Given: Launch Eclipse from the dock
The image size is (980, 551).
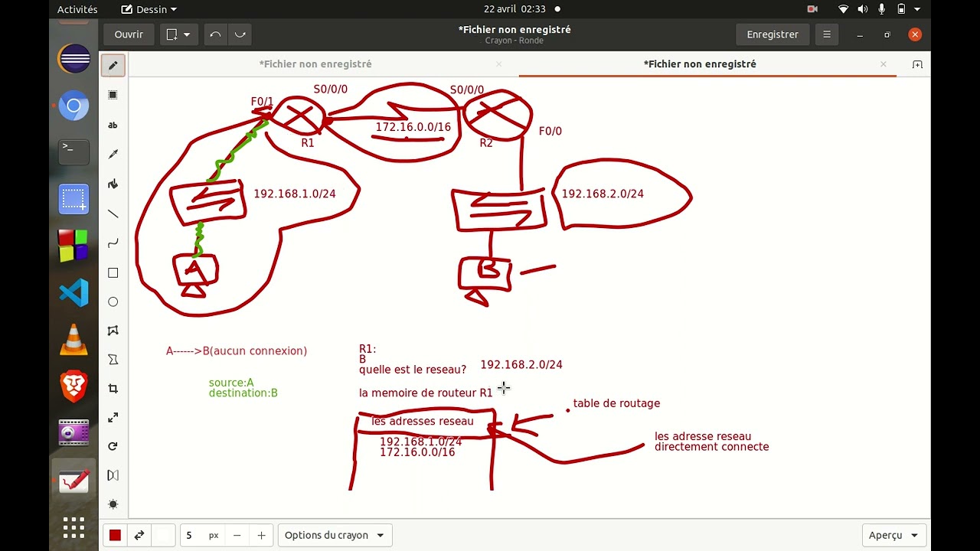Looking at the screenshot, I should tap(74, 59).
